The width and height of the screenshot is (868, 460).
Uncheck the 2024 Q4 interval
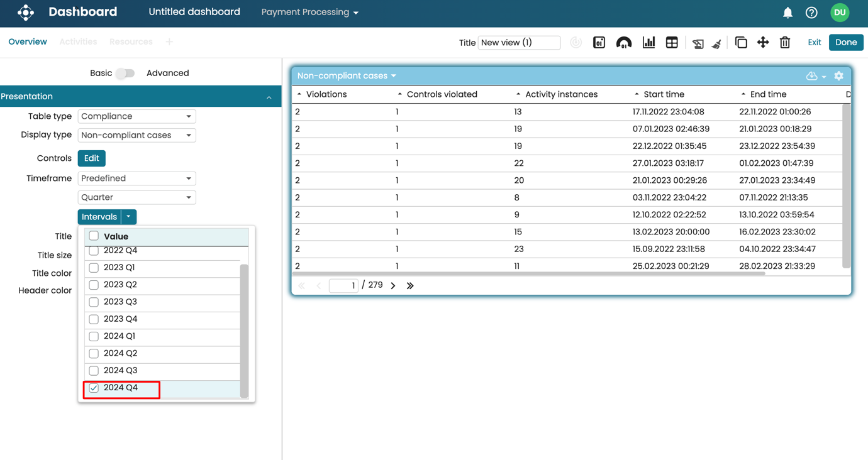tap(94, 388)
